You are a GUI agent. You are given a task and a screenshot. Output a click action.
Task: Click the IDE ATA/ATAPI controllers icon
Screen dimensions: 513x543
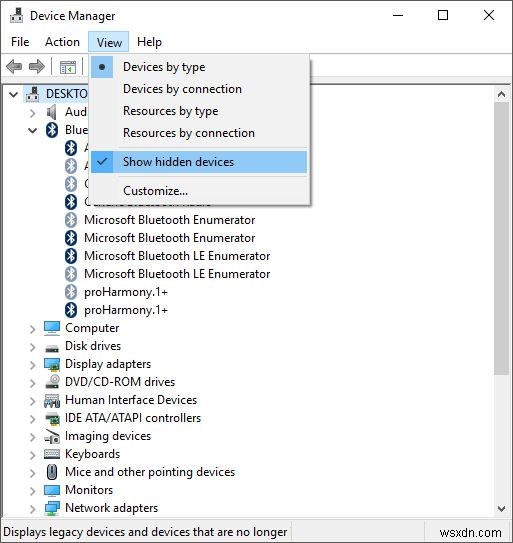[52, 419]
